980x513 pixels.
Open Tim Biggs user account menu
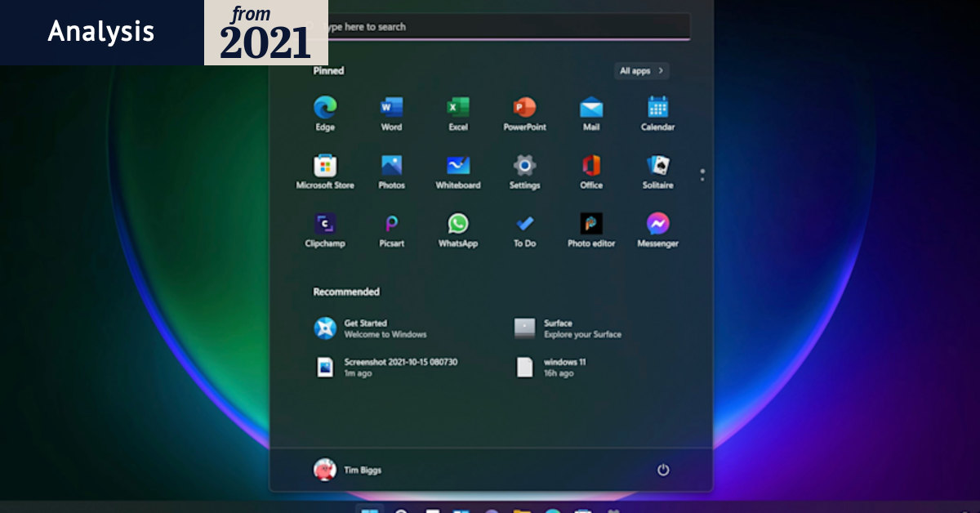click(x=348, y=470)
